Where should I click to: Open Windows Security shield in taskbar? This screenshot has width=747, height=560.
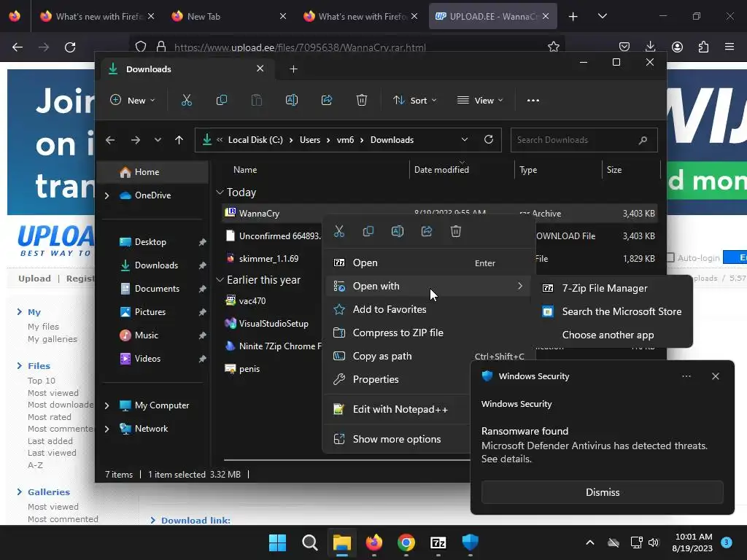coord(471,542)
